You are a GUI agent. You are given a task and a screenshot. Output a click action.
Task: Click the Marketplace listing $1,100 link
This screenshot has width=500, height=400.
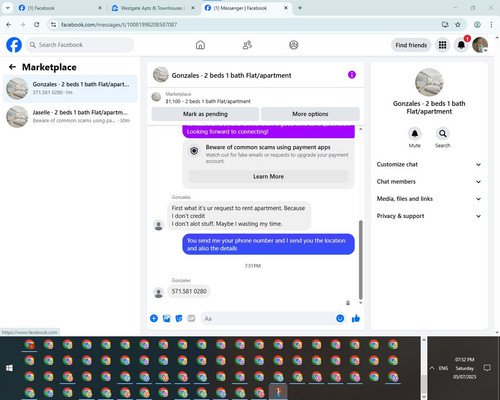tap(208, 101)
